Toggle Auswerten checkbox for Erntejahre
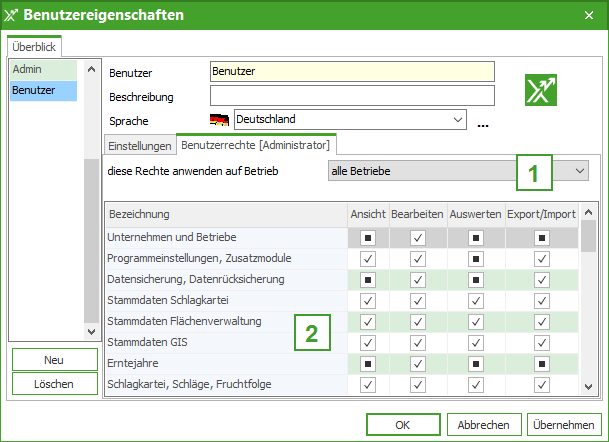 point(476,363)
